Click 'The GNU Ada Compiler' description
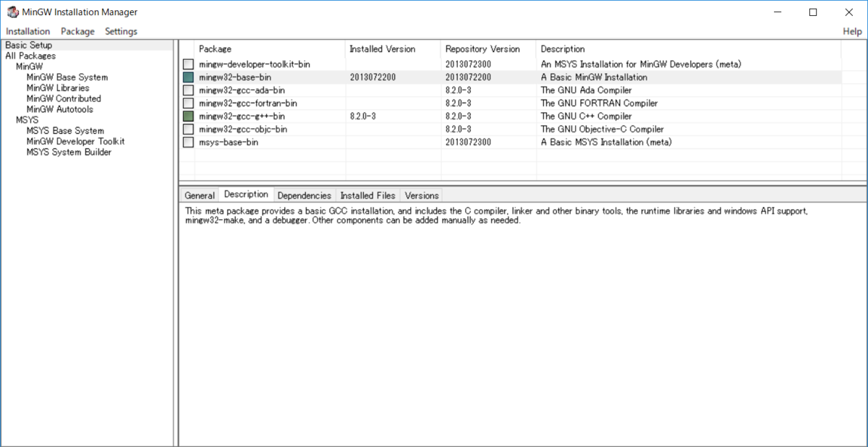 point(586,90)
